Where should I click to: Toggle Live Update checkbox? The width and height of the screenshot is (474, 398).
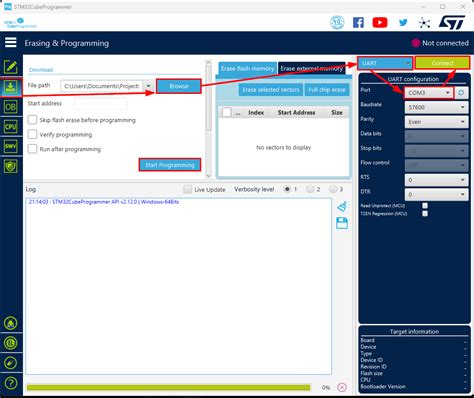188,189
